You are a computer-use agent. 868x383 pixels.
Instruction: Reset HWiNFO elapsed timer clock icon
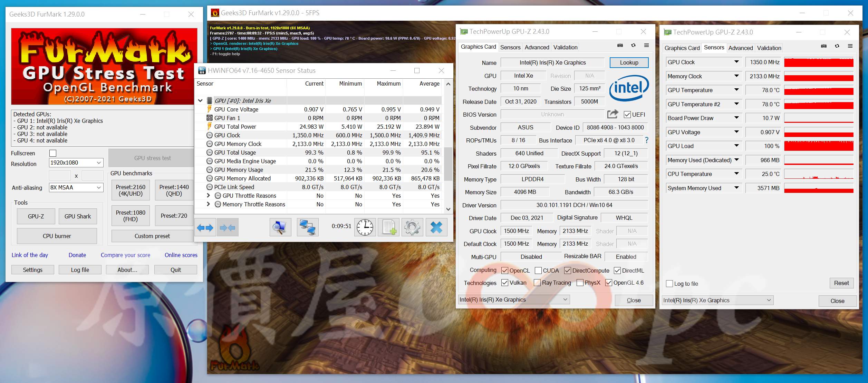click(365, 227)
